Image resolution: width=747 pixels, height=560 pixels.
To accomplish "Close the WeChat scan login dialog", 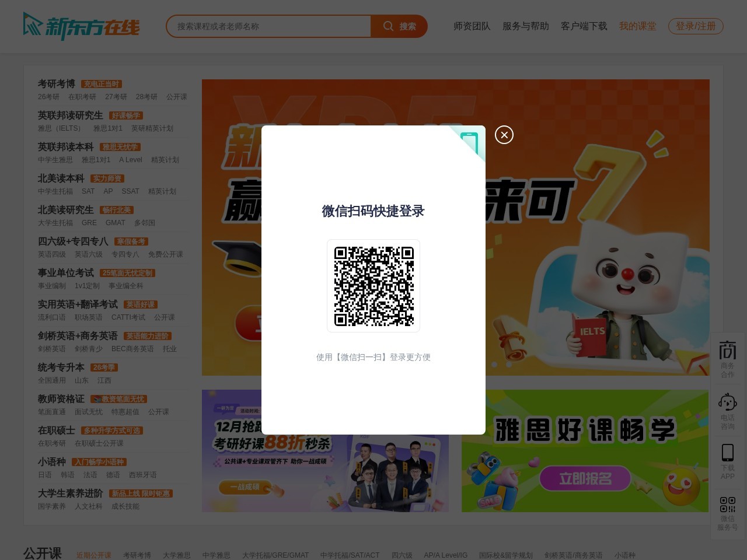I will (x=504, y=135).
